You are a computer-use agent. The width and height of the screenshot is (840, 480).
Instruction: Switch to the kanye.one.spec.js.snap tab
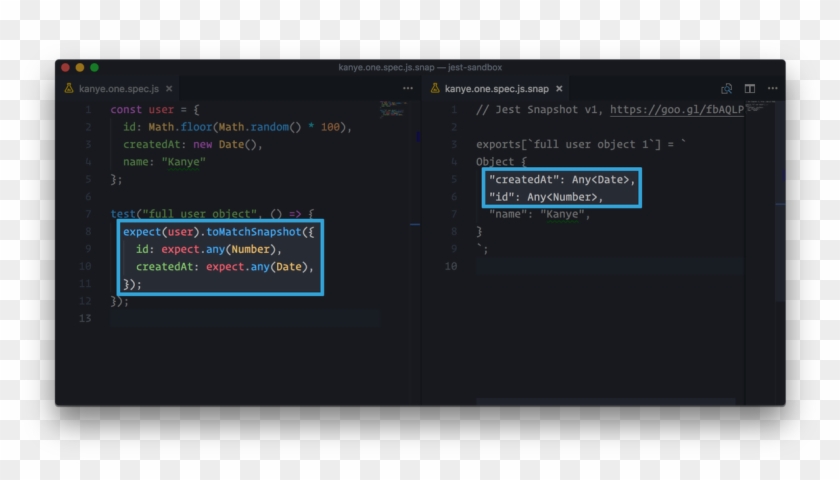pos(496,89)
